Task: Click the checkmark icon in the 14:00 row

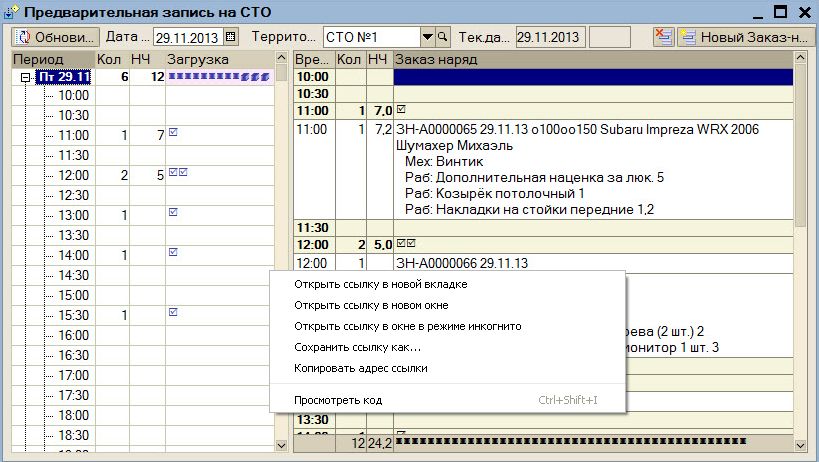Action: pyautogui.click(x=174, y=252)
